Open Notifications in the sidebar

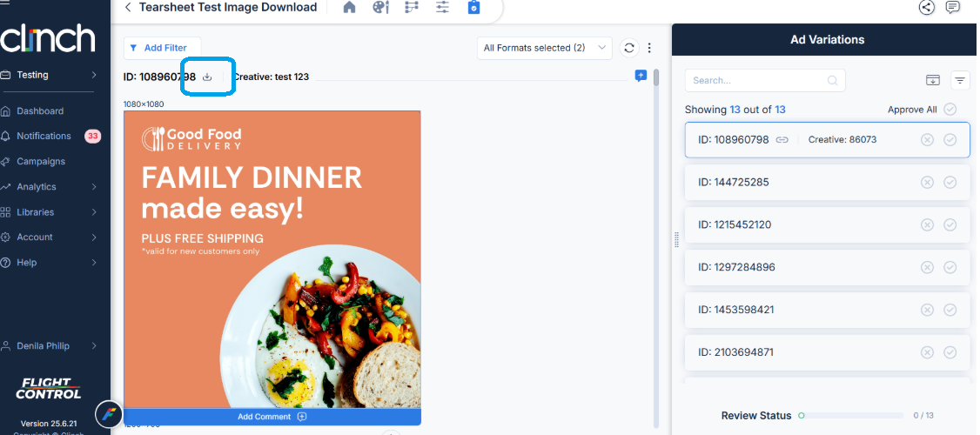pos(44,137)
